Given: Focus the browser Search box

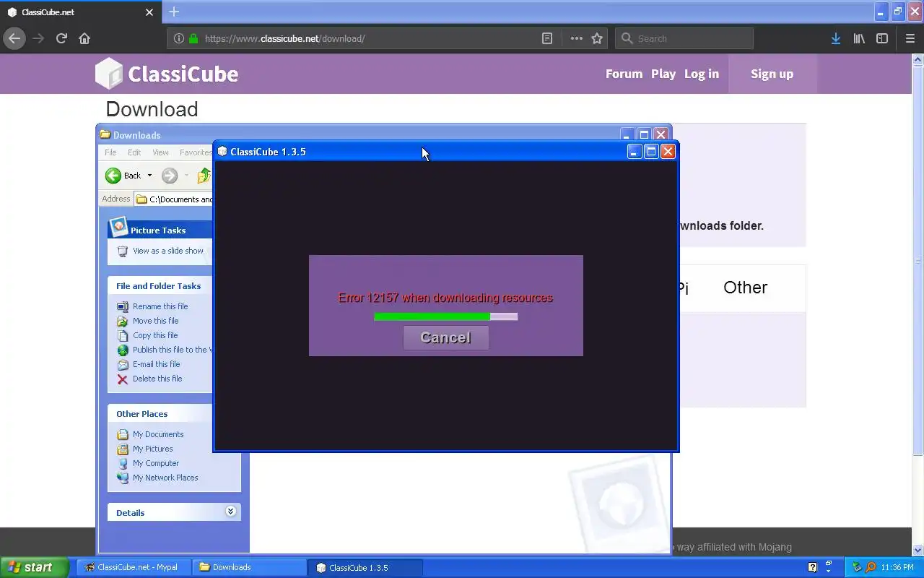Looking at the screenshot, I should 684,38.
